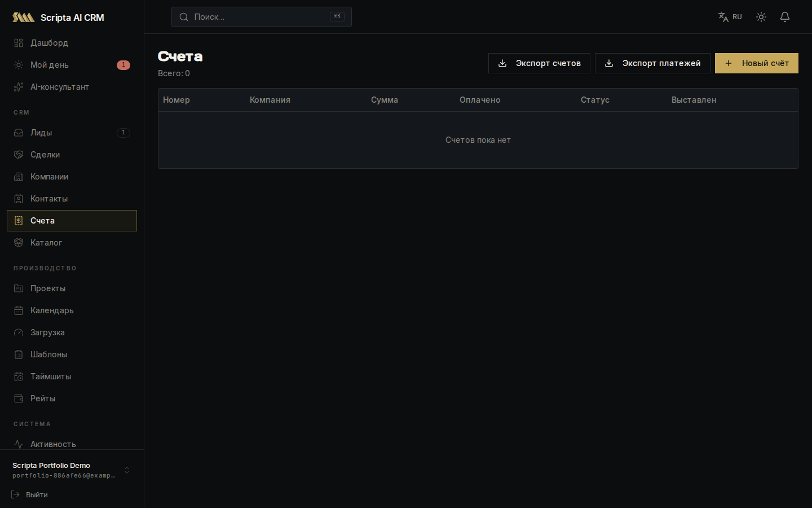
Task: Click the Мой день notification badge
Action: pos(123,65)
